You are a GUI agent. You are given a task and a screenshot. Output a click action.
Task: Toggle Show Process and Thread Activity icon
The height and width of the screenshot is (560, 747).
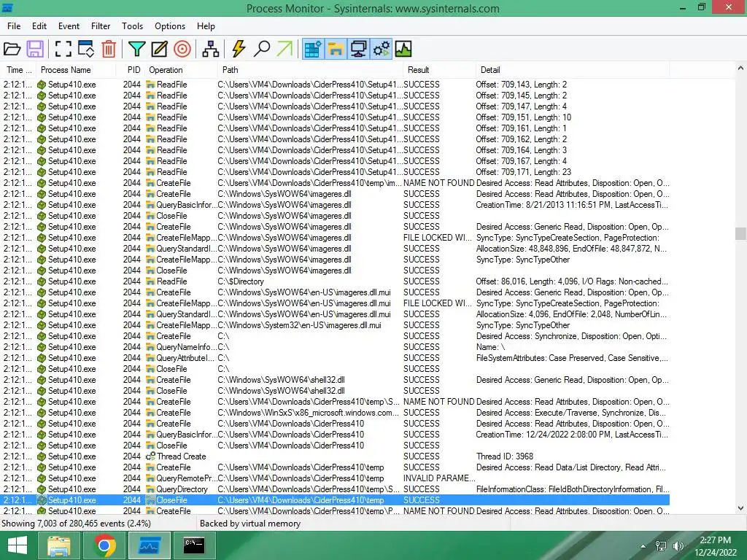[381, 49]
